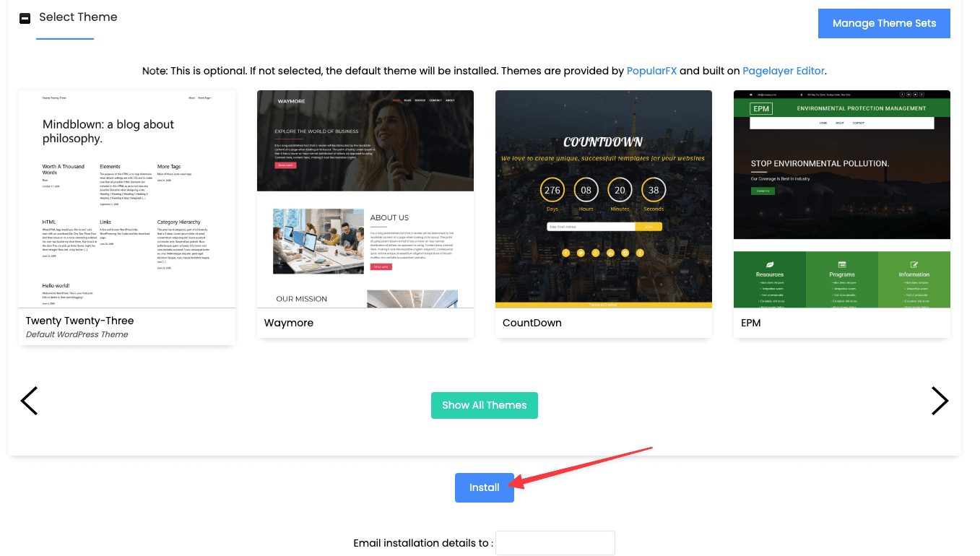The width and height of the screenshot is (980, 556).
Task: Click the Waymore theme name label
Action: click(x=289, y=323)
